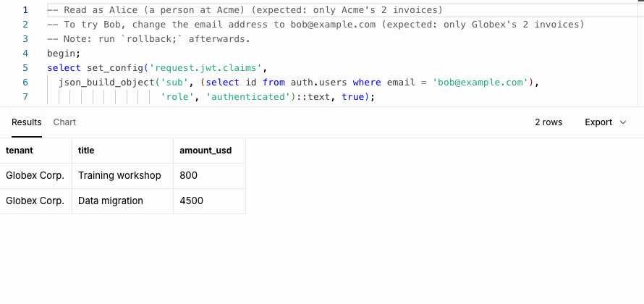Place cursor on the begin; statement

64,54
